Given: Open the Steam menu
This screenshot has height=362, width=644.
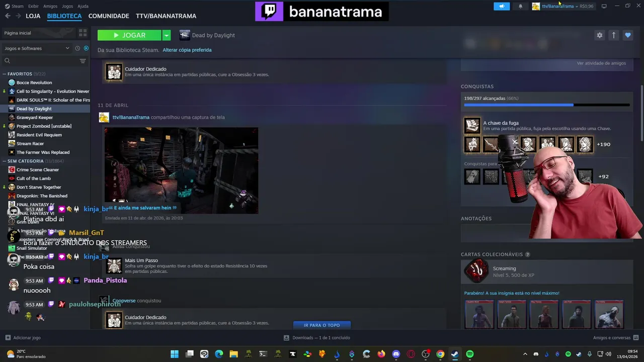Looking at the screenshot, I should tap(14, 6).
